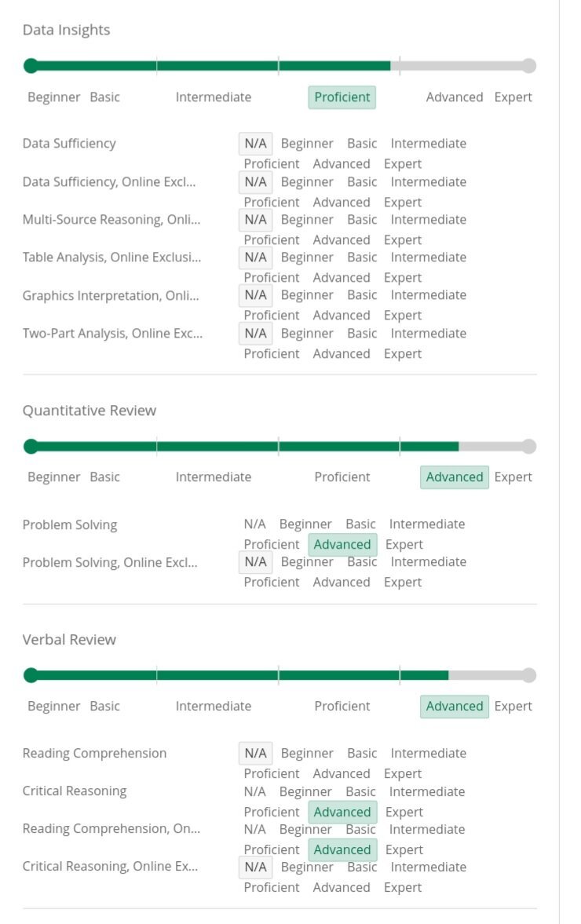Select N/A for Table Analysis, Online Exclusive
Image resolution: width=581 pixels, height=924 pixels.
pyautogui.click(x=255, y=257)
